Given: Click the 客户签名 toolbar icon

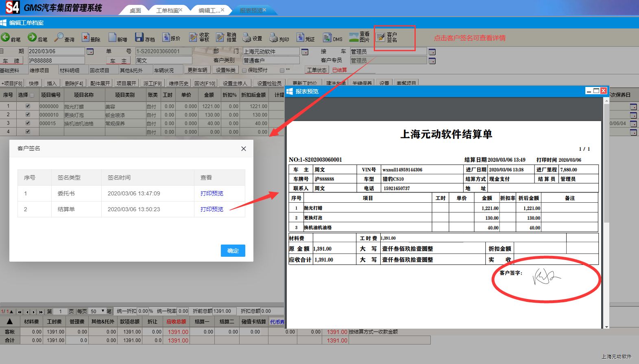Looking at the screenshot, I should [381, 38].
